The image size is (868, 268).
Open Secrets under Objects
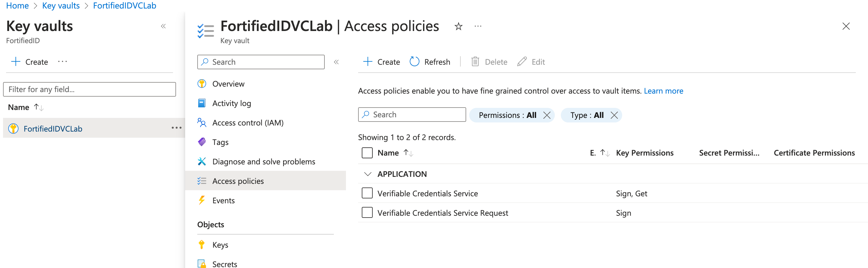[x=225, y=264]
